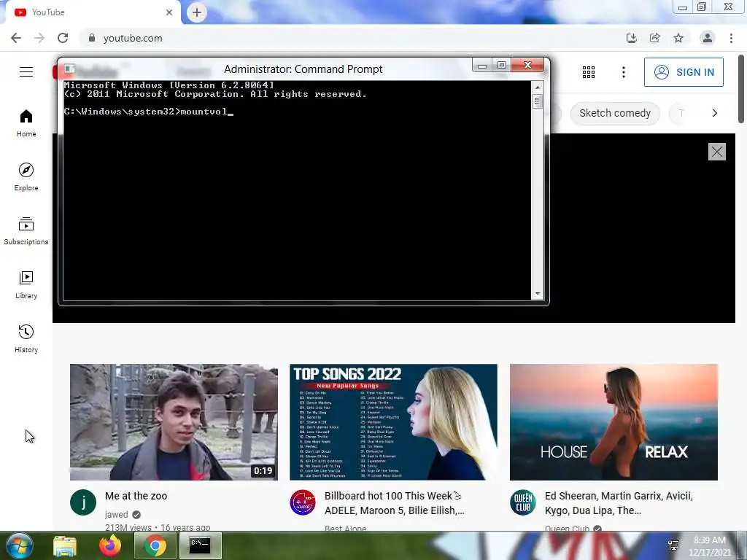Open Billboard hot 100 This Week title
Viewport: 747px width, 560px height.
click(x=395, y=503)
